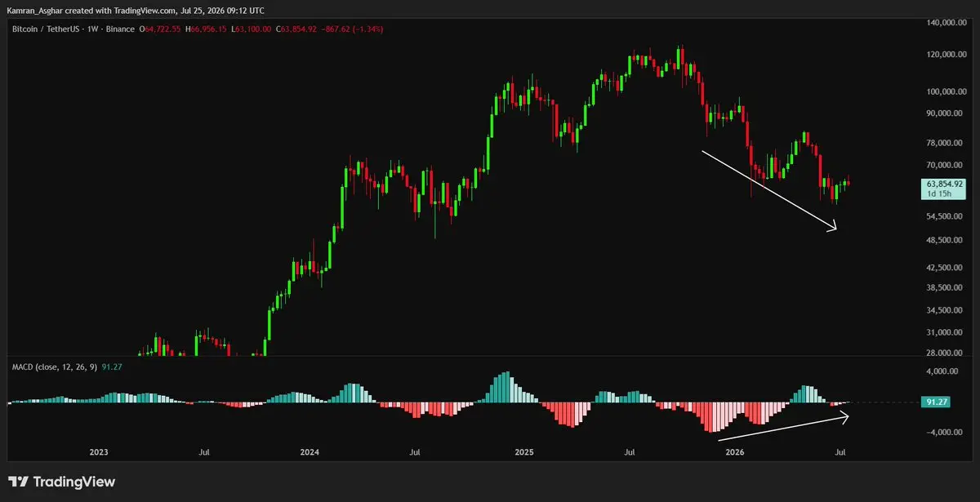Click the Jul label after 2026
Image resolution: width=980 pixels, height=502 pixels.
pos(841,451)
